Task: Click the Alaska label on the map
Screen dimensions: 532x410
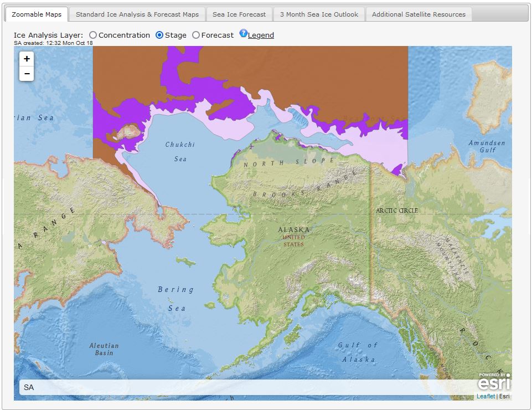Action: click(293, 229)
